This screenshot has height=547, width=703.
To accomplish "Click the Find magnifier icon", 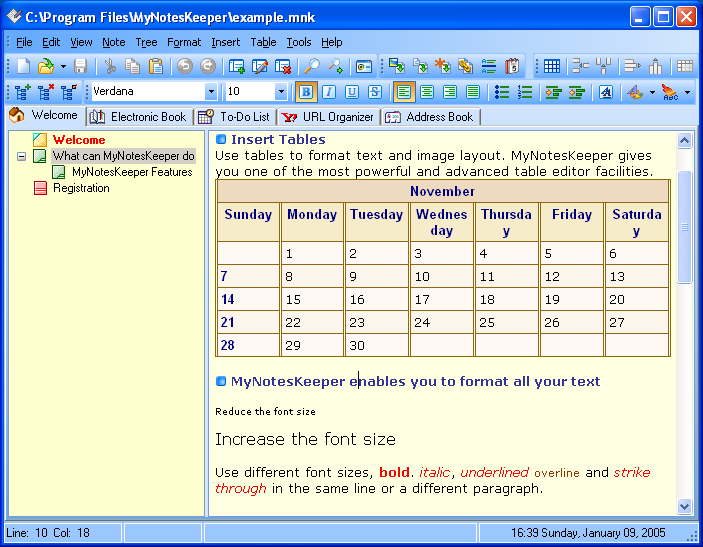I will pyautogui.click(x=312, y=67).
